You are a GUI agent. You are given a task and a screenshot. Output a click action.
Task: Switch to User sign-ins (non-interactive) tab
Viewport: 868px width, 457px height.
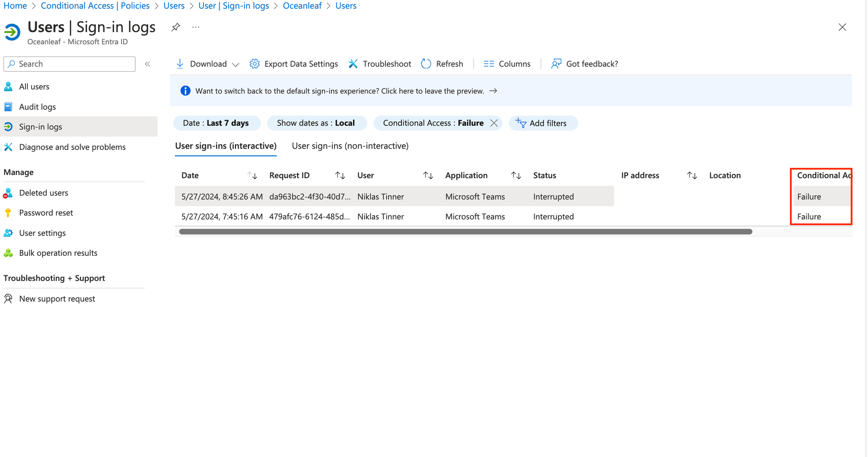(x=350, y=146)
